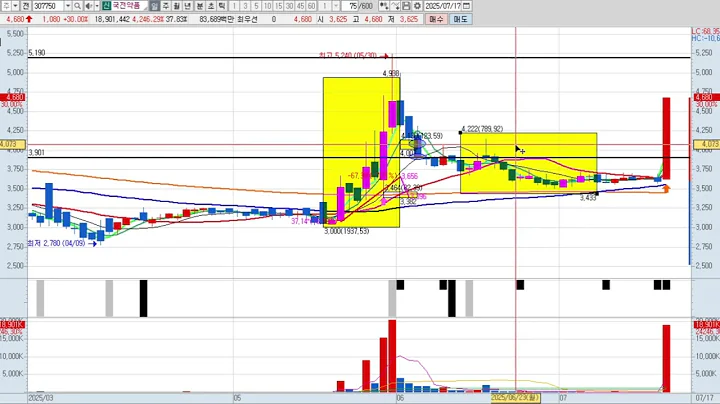The width and height of the screenshot is (720, 404).
Task: Click the node-link chart tool icon
Action: click(x=383, y=6)
